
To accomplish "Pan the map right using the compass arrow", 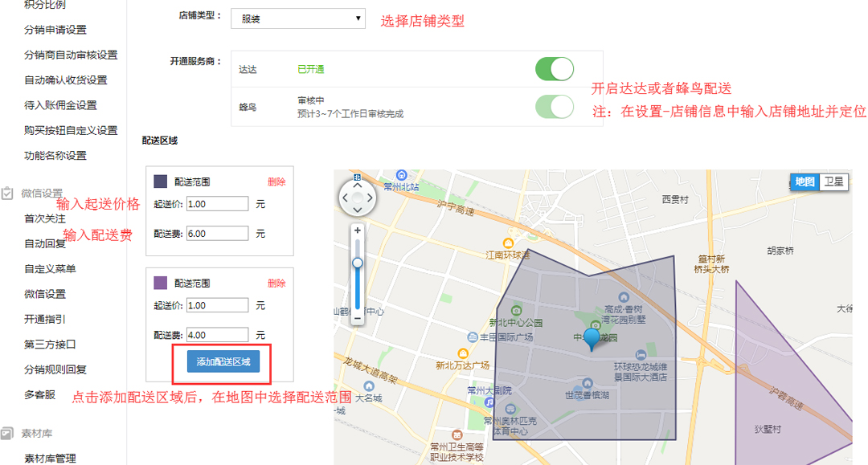I will [x=370, y=197].
